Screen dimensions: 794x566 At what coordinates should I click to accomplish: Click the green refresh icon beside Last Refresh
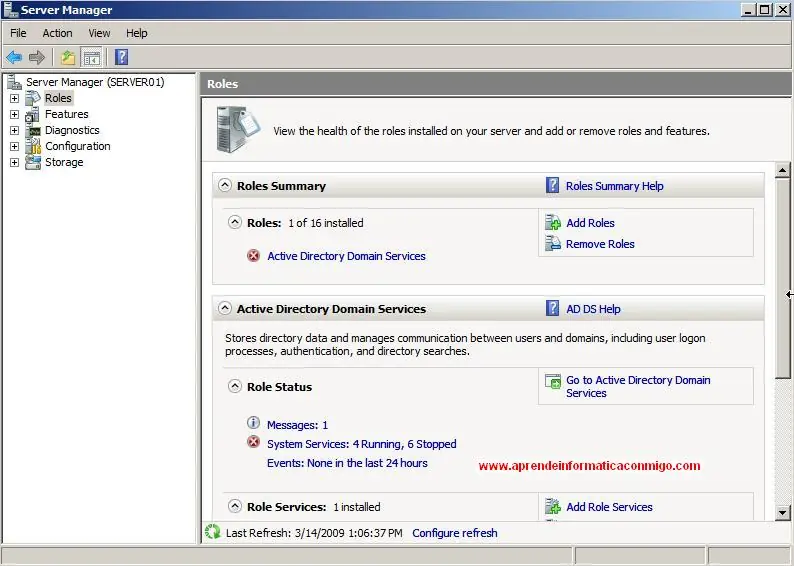213,532
